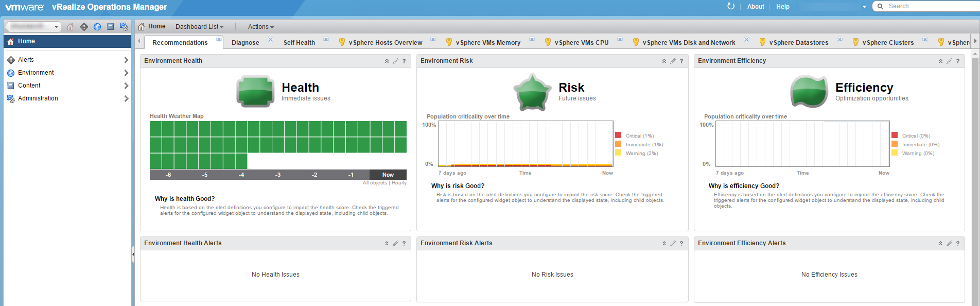Screen dimensions: 980x306
Task: Expand the Alerts item in the sidebar
Action: click(x=126, y=60)
